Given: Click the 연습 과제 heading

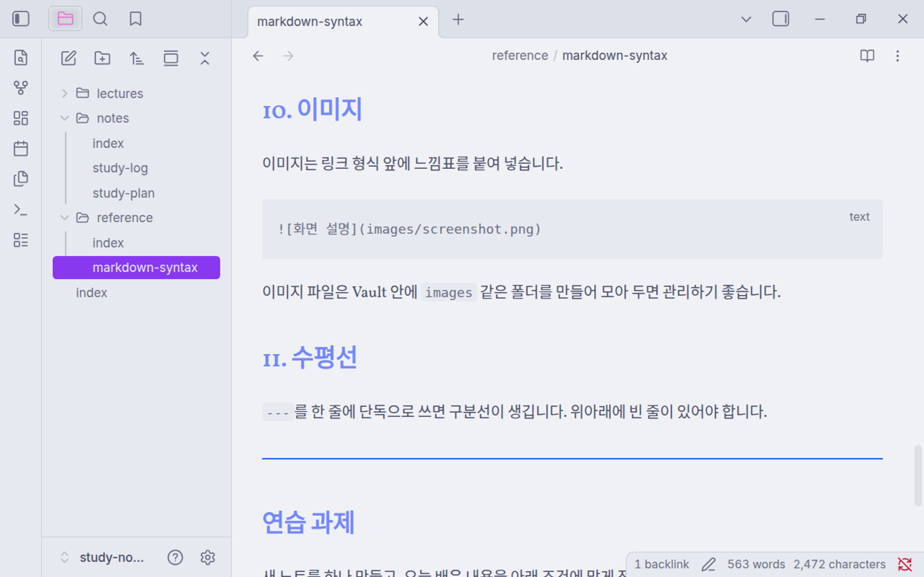Looking at the screenshot, I should click(309, 522).
